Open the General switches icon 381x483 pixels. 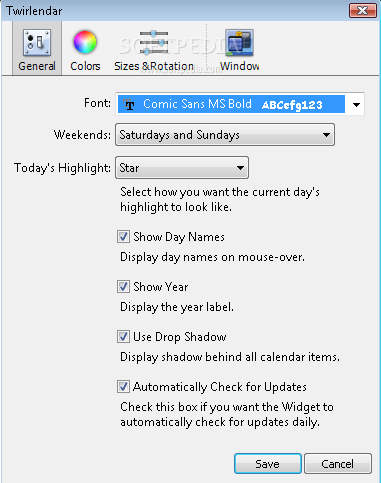coord(37,42)
